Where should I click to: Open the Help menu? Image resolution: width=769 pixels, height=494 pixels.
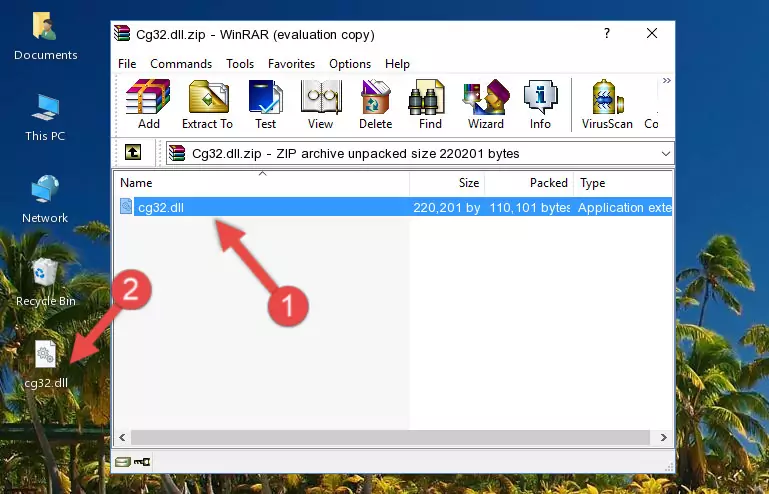click(x=397, y=64)
